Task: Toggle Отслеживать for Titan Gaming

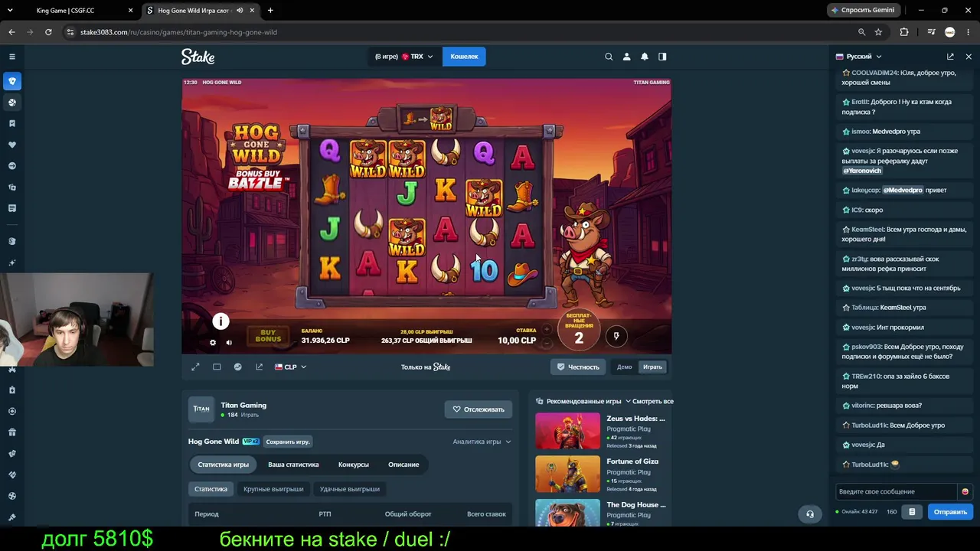Action: tap(479, 409)
